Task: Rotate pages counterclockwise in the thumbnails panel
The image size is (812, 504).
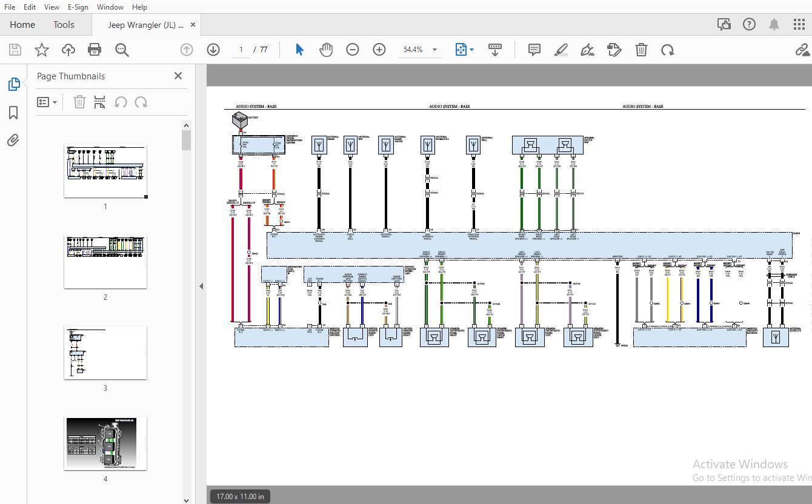Action: [x=121, y=102]
